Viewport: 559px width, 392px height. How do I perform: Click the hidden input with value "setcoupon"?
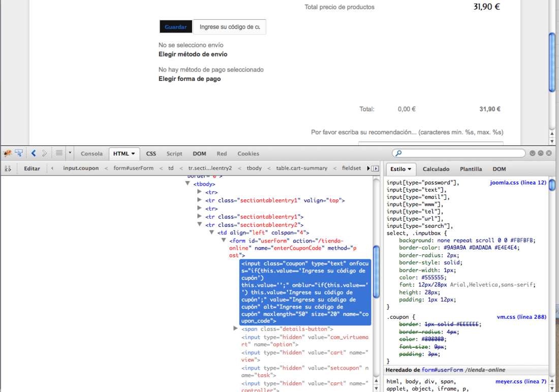click(305, 371)
